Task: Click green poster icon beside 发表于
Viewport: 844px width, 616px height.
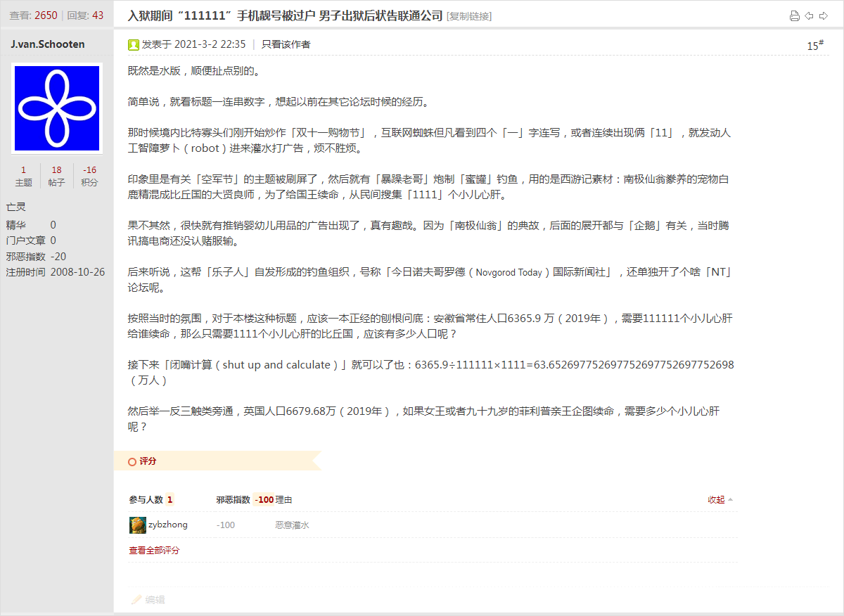Action: (134, 45)
